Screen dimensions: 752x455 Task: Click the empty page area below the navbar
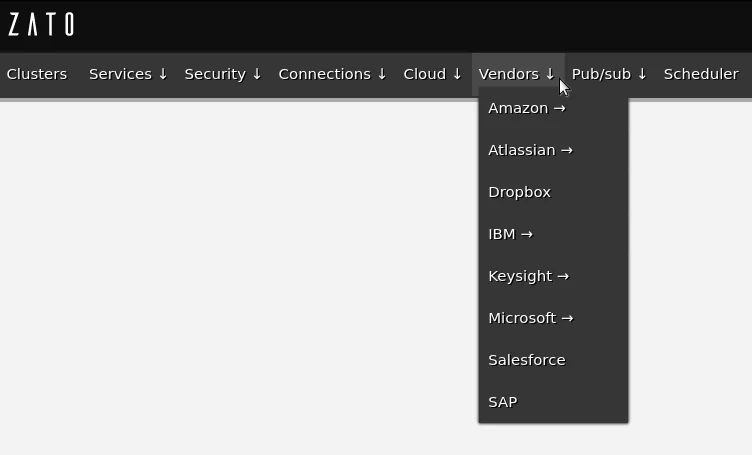tap(240, 280)
